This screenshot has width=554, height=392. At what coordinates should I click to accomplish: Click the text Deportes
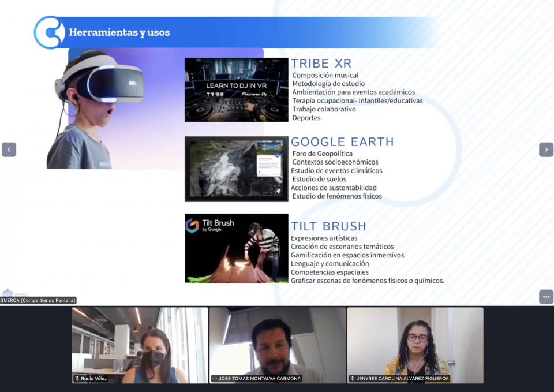point(306,118)
